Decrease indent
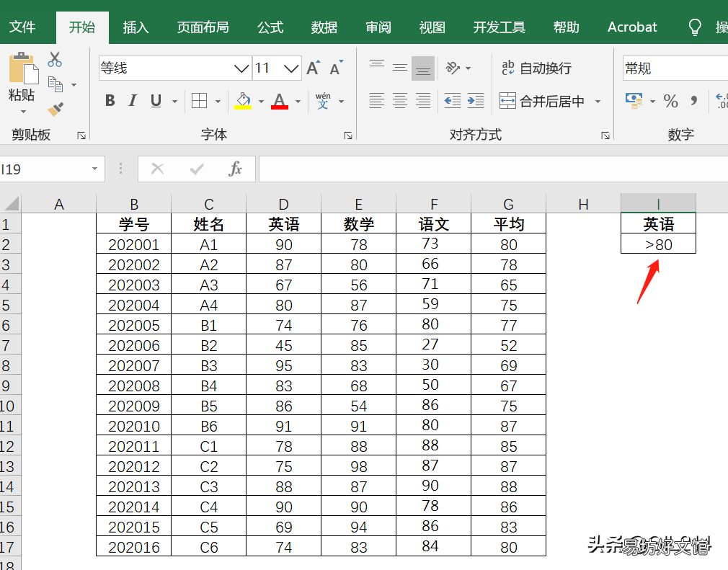 452,100
